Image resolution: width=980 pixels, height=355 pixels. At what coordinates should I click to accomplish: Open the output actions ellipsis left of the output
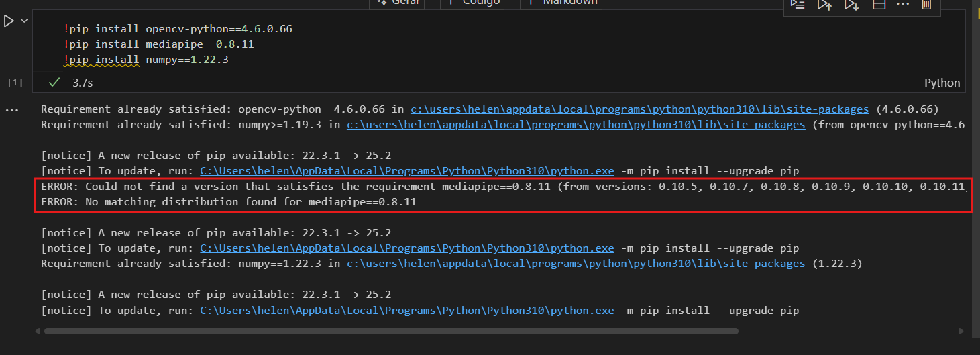(x=11, y=110)
